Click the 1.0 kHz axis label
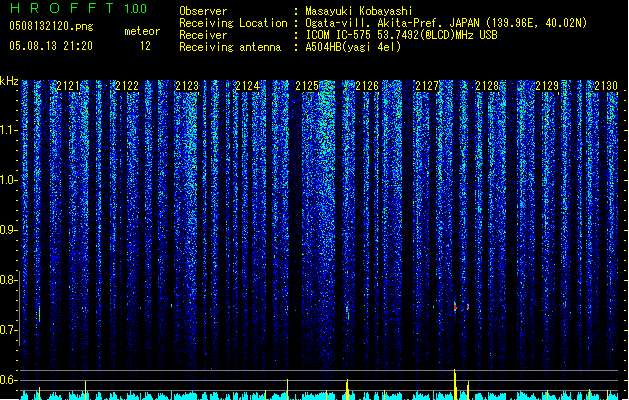The width and height of the screenshot is (629, 400). (x=9, y=180)
